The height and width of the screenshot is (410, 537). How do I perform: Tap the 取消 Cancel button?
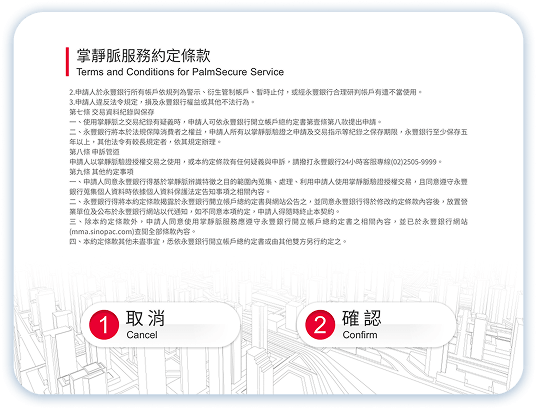tap(161, 324)
